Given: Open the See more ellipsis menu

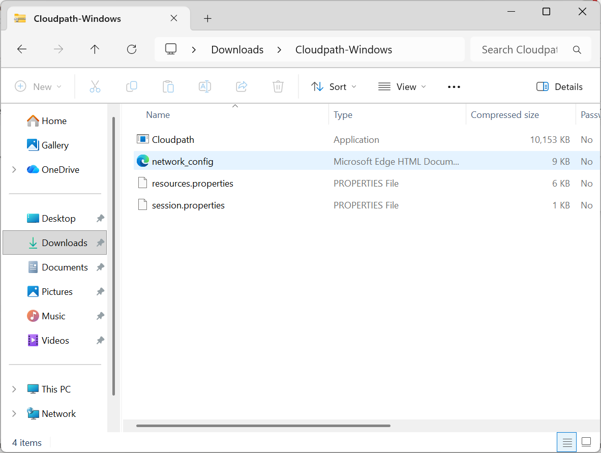Looking at the screenshot, I should click(454, 87).
